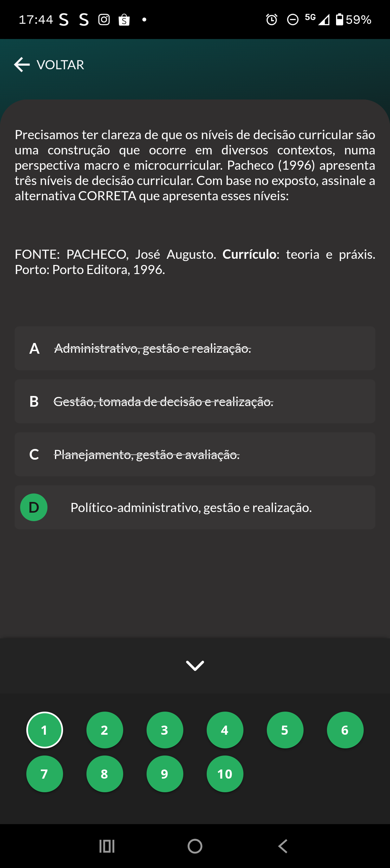
Task: Open question 8
Action: 104,774
